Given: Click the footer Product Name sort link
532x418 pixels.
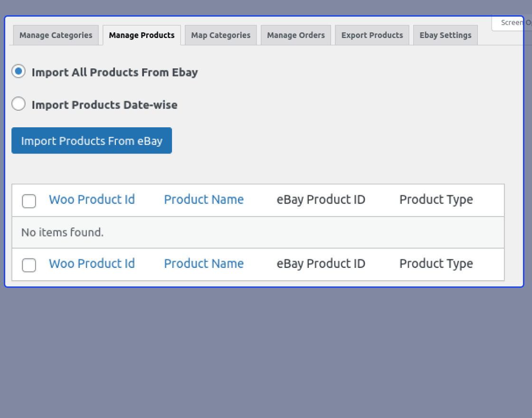Looking at the screenshot, I should (203, 264).
